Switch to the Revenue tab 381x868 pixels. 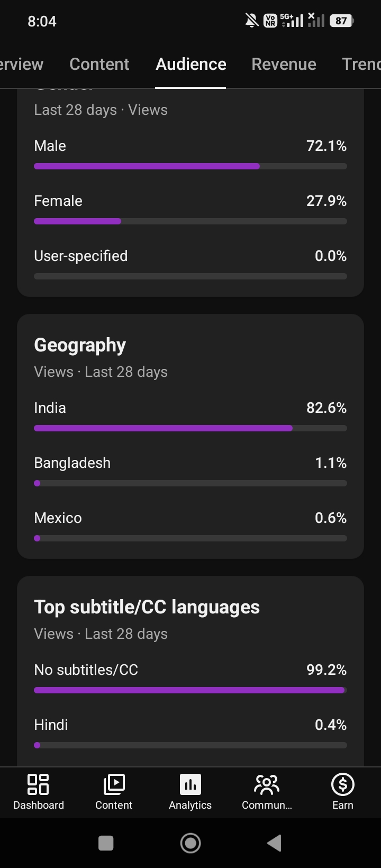284,64
